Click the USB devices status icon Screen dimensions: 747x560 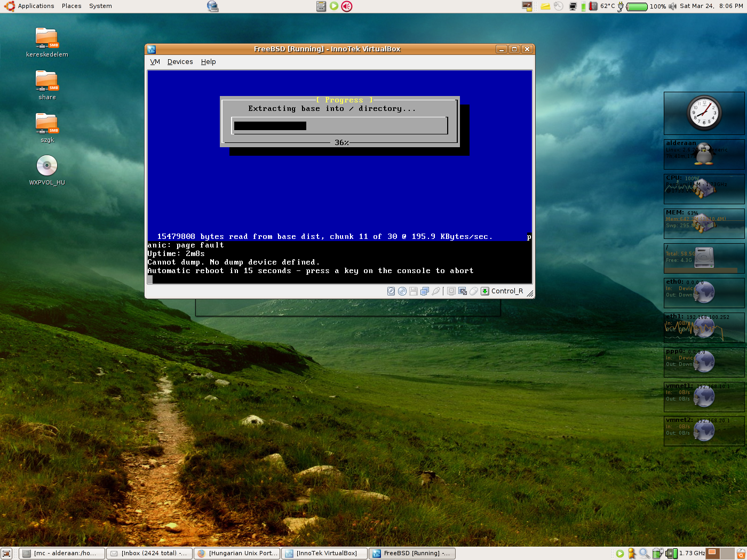pyautogui.click(x=436, y=291)
